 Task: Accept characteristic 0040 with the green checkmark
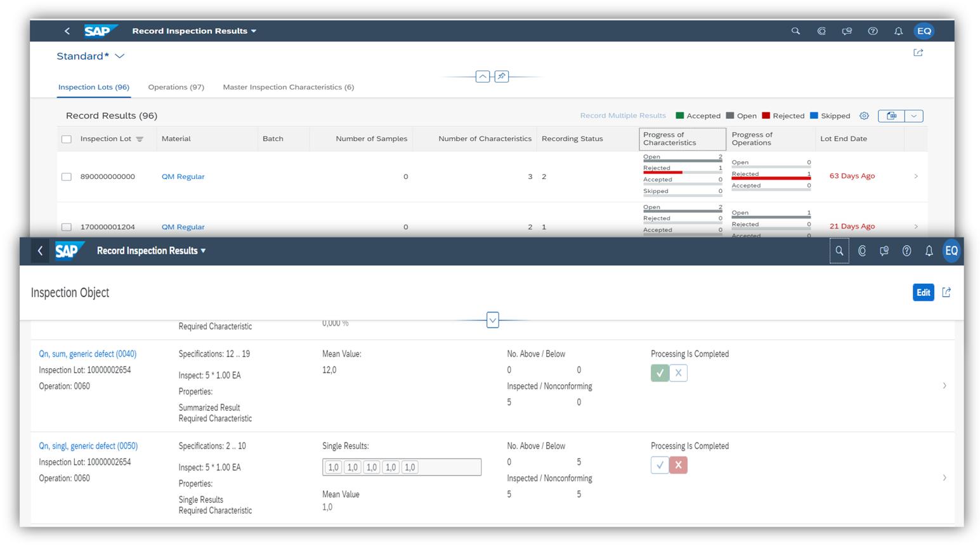point(660,373)
